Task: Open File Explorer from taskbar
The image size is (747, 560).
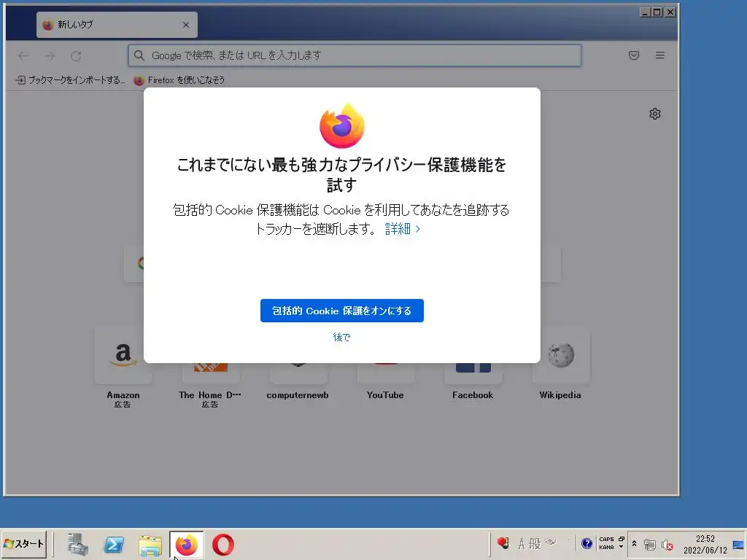Action: tap(150, 545)
